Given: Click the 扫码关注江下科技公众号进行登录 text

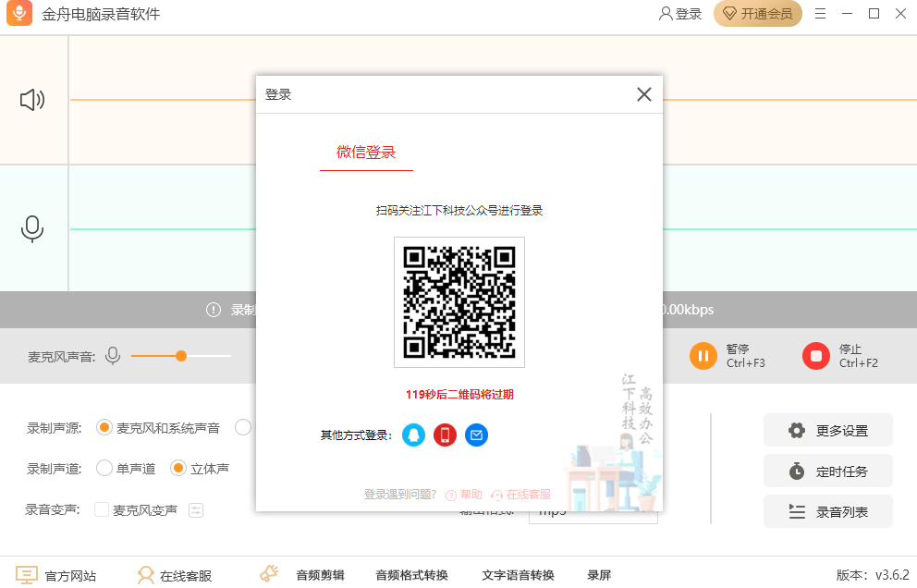Looking at the screenshot, I should [x=459, y=211].
